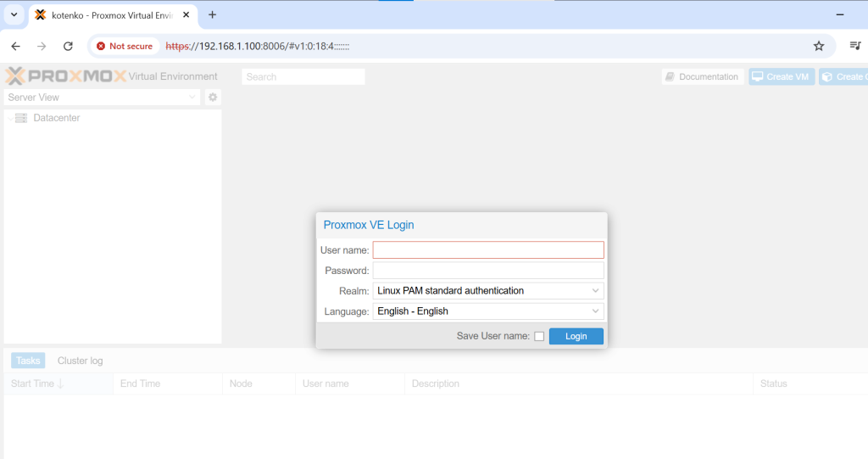The height and width of the screenshot is (459, 868).
Task: Reload the page
Action: (x=68, y=46)
